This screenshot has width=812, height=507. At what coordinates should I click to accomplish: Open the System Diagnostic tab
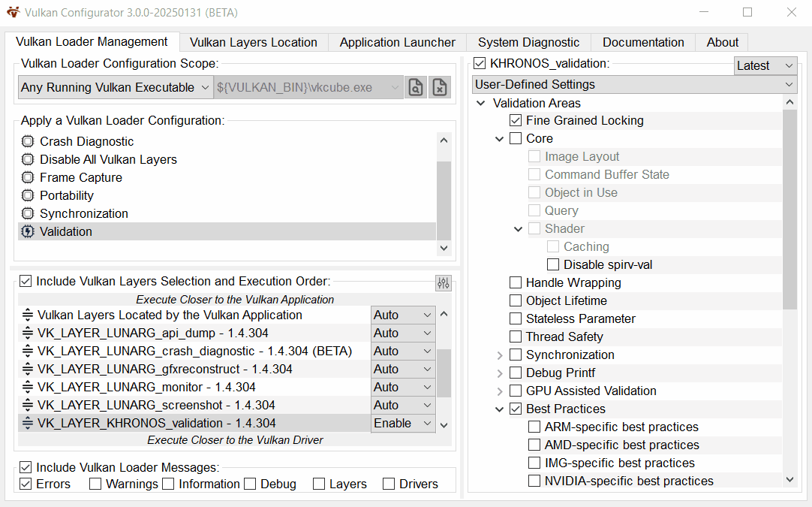tap(528, 42)
